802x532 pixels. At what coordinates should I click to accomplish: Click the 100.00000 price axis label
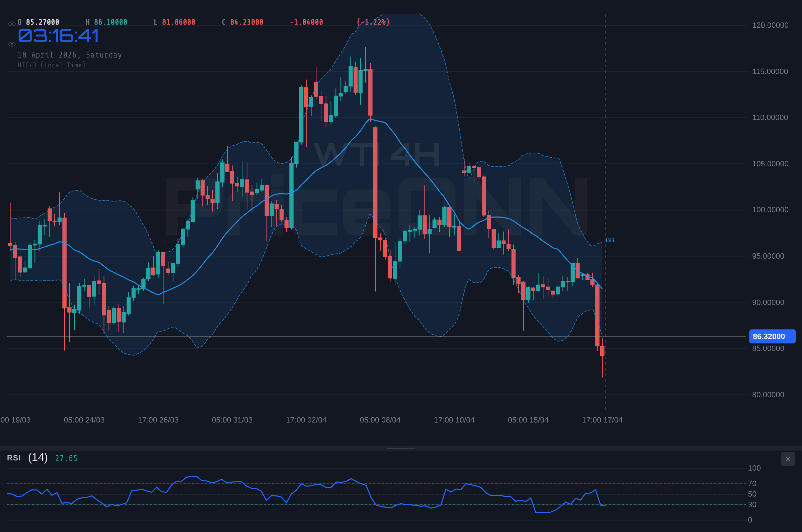click(x=770, y=210)
